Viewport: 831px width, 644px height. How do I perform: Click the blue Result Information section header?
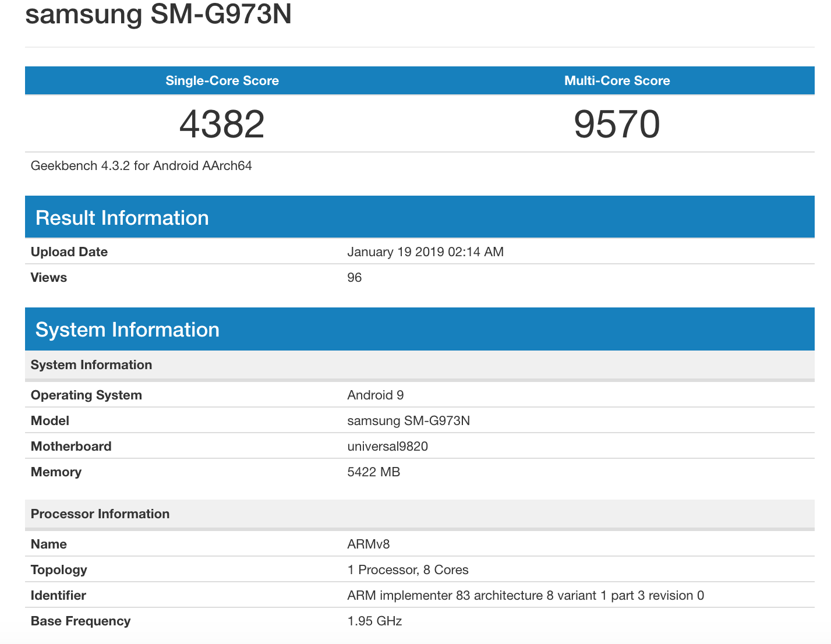click(122, 218)
